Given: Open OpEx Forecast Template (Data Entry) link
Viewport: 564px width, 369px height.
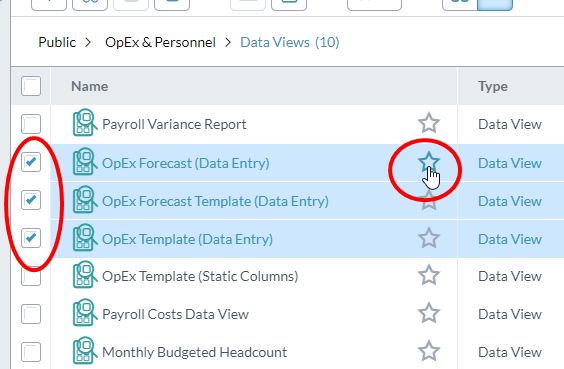Looking at the screenshot, I should tap(215, 201).
